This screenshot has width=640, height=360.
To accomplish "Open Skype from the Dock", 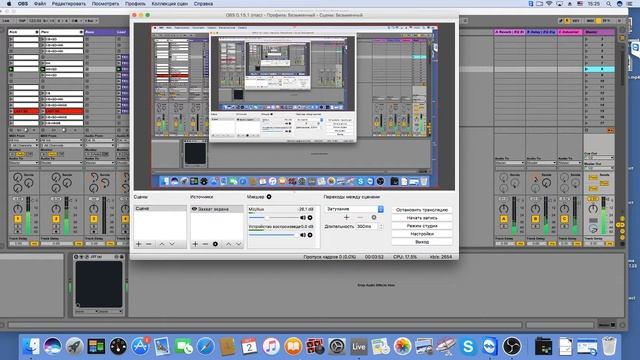I will coord(468,347).
